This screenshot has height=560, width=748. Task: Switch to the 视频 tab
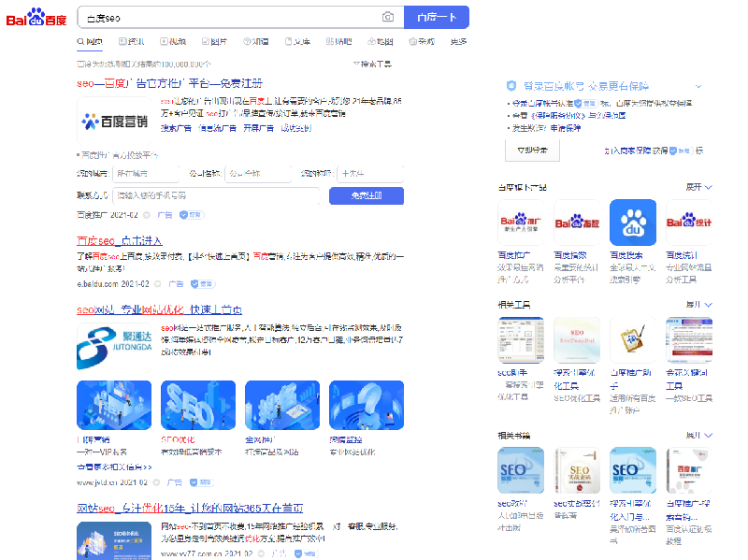click(x=173, y=41)
